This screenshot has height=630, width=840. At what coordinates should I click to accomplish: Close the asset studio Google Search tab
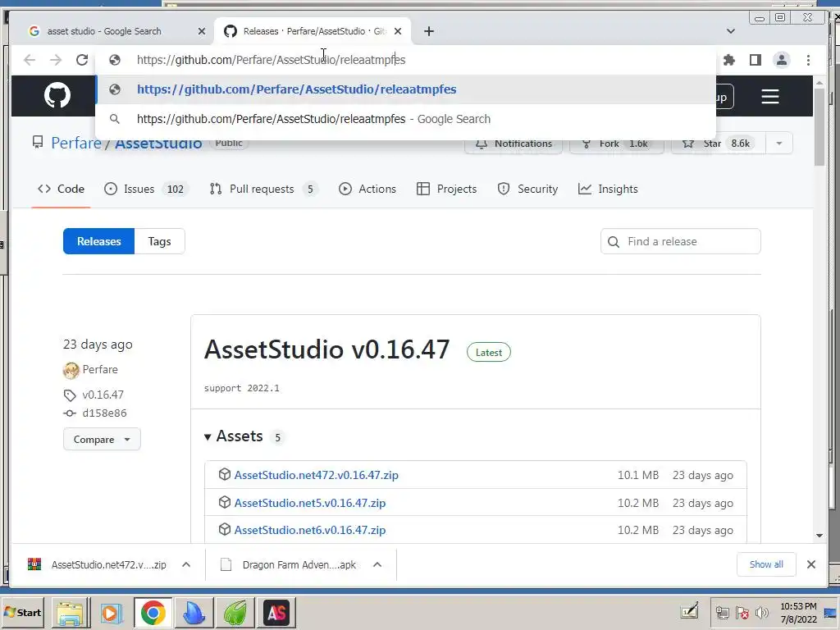tap(202, 31)
